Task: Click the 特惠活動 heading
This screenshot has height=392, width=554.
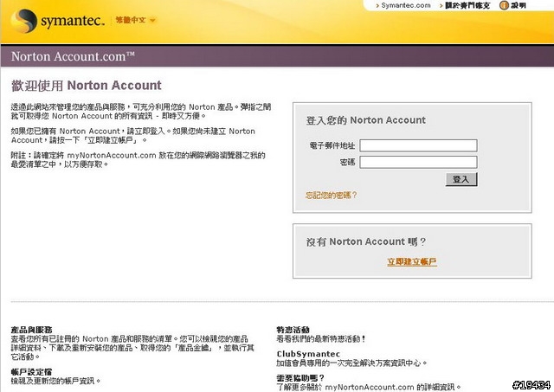Action: 293,330
